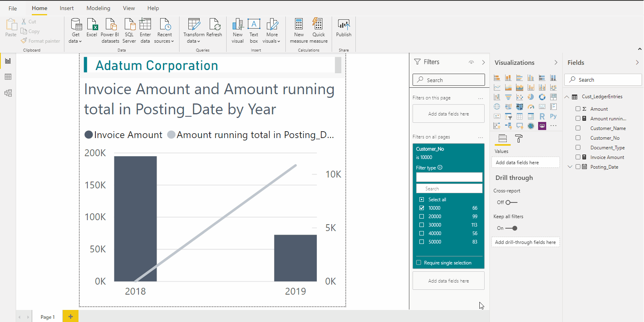Select the stacked bar chart visual
The image size is (644, 322).
[497, 78]
